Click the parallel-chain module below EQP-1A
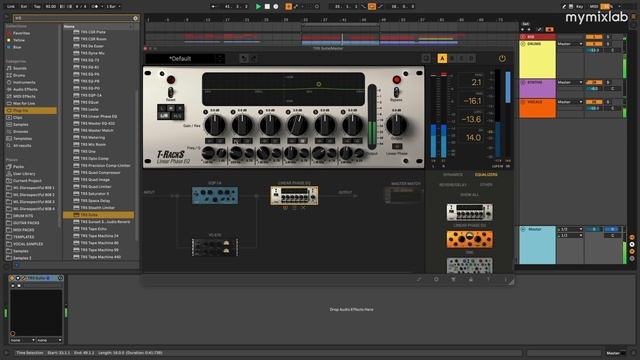The height and width of the screenshot is (360, 640). (215, 247)
